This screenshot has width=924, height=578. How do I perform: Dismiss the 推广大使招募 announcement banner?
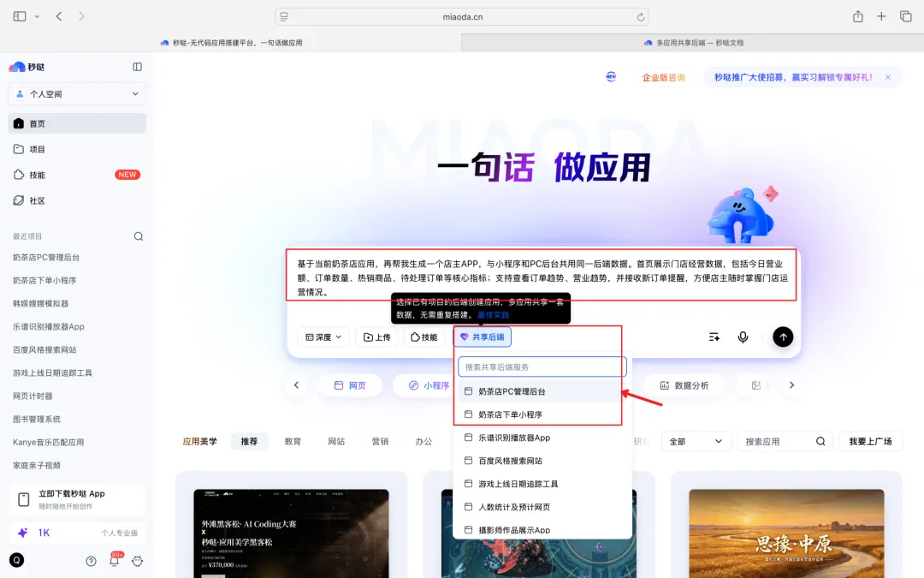888,77
